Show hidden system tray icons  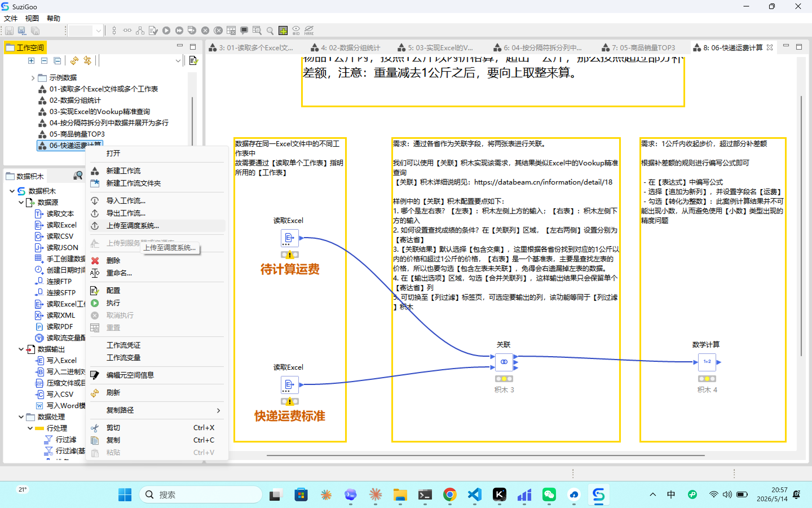[x=653, y=494]
